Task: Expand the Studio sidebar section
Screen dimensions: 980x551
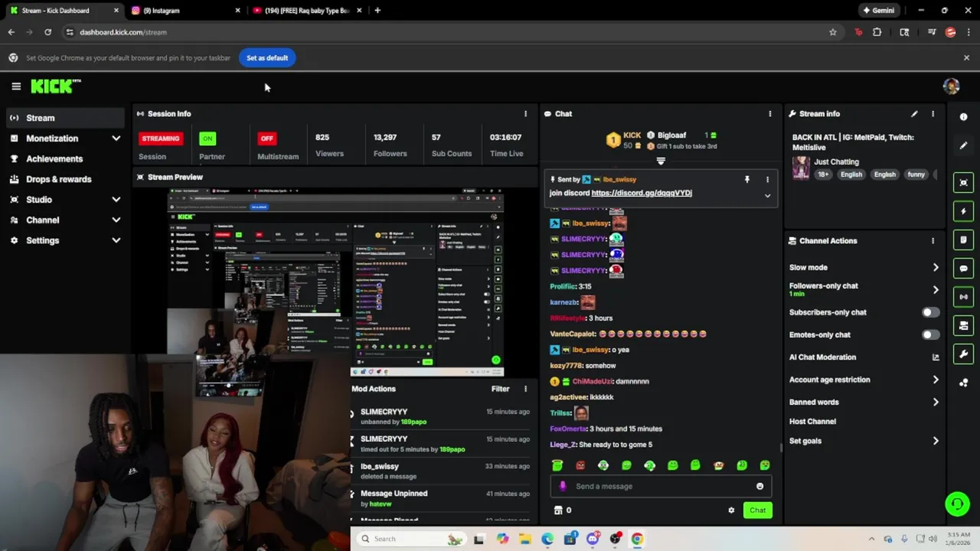Action: 116,200
